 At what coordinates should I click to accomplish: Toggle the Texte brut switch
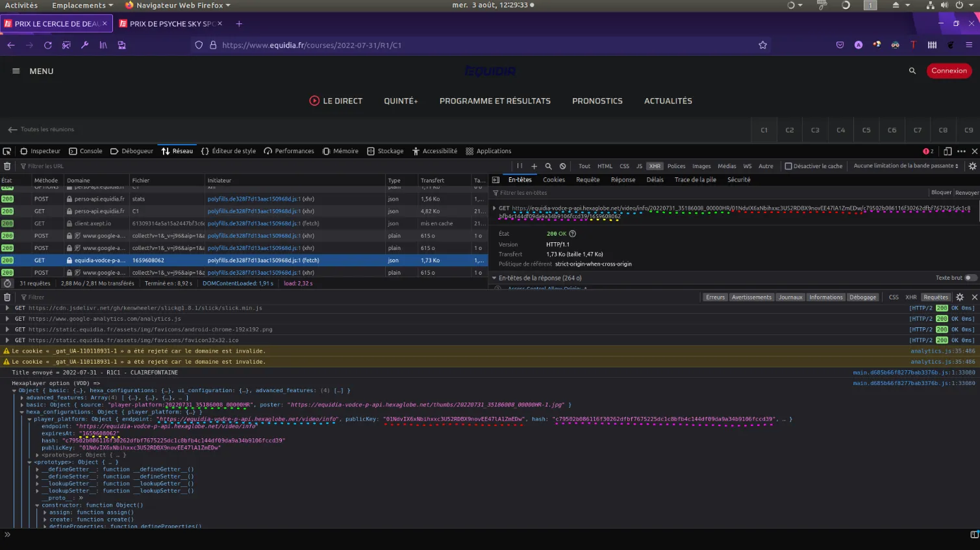tap(970, 278)
